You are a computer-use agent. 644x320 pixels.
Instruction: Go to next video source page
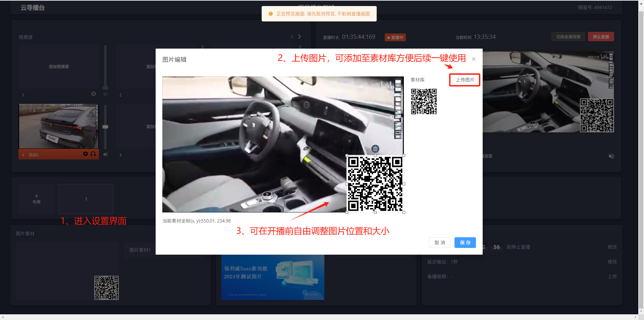(300, 37)
